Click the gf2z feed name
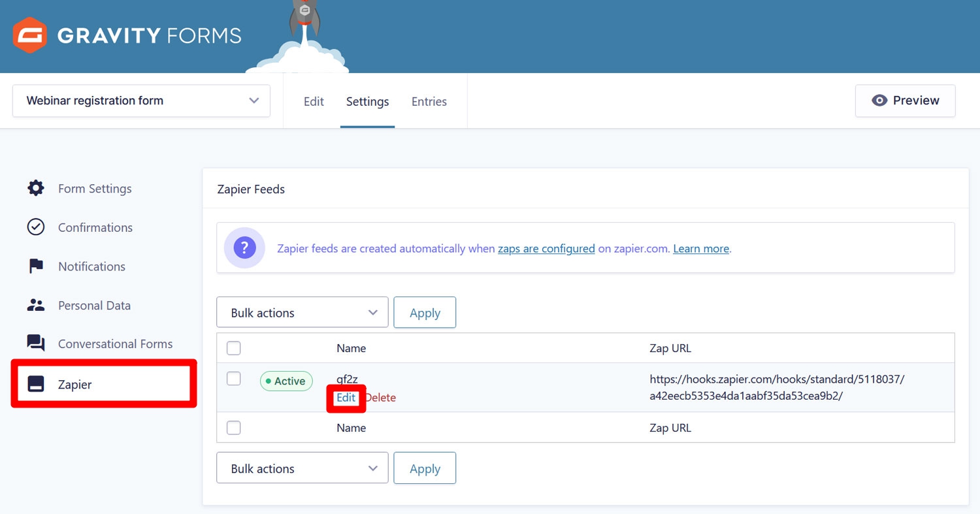980x514 pixels. tap(347, 380)
